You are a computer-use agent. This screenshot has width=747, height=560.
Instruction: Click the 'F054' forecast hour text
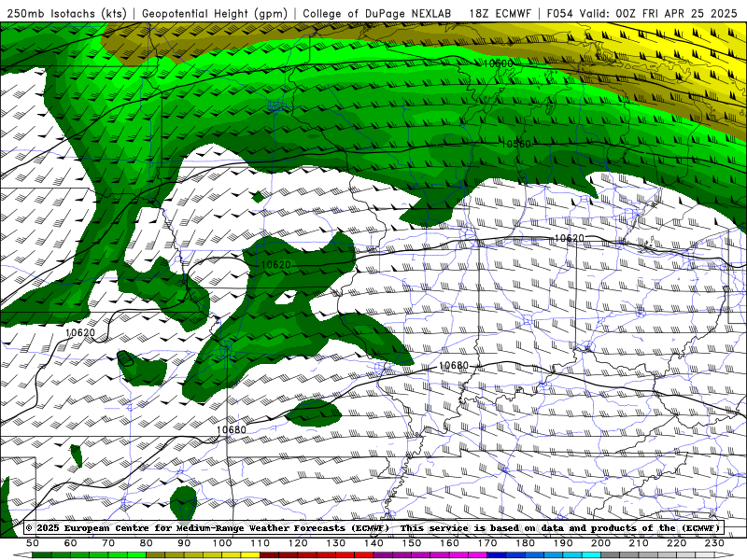[559, 13]
